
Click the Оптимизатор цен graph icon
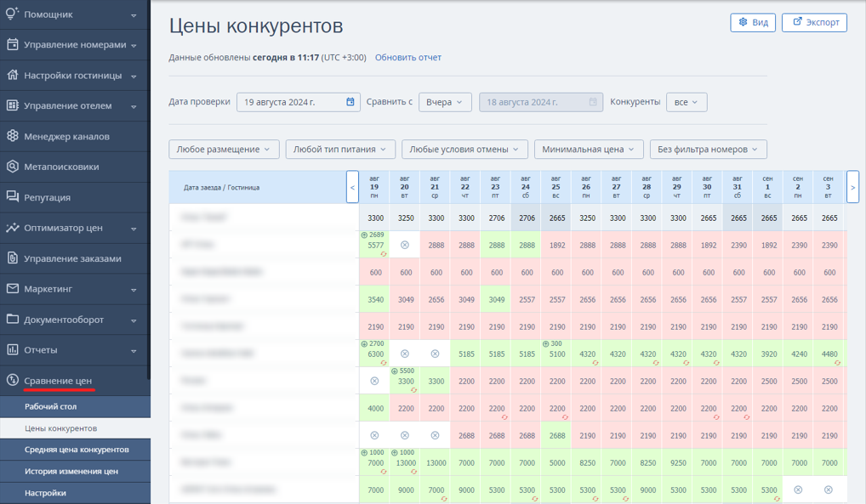pyautogui.click(x=12, y=228)
